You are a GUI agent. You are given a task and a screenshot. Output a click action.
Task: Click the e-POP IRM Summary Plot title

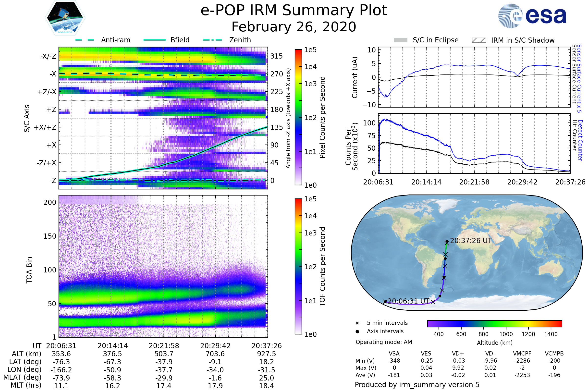pyautogui.click(x=294, y=11)
